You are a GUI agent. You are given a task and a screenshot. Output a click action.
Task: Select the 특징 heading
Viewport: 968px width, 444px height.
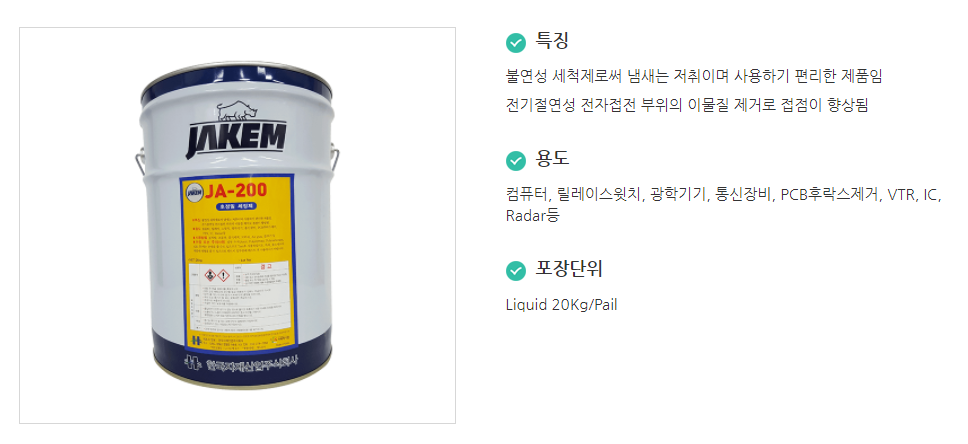pos(551,41)
